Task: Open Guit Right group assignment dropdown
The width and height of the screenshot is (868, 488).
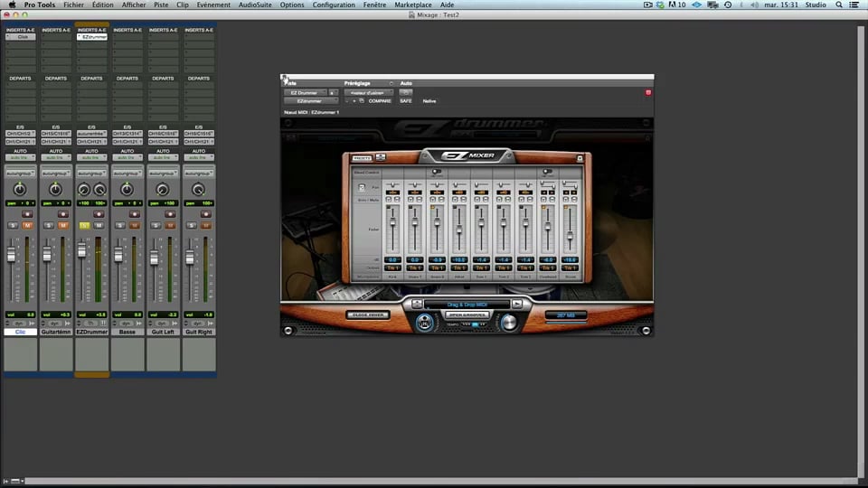Action: click(199, 174)
